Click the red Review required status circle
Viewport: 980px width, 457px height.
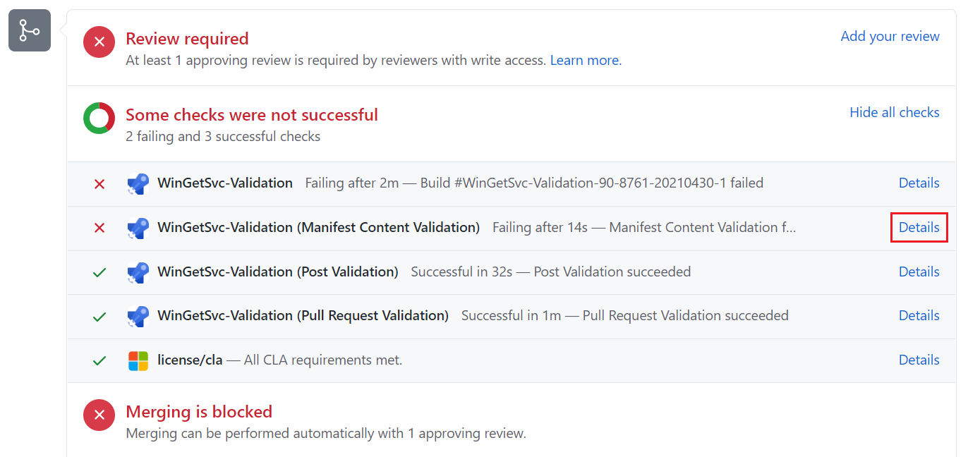click(x=99, y=42)
